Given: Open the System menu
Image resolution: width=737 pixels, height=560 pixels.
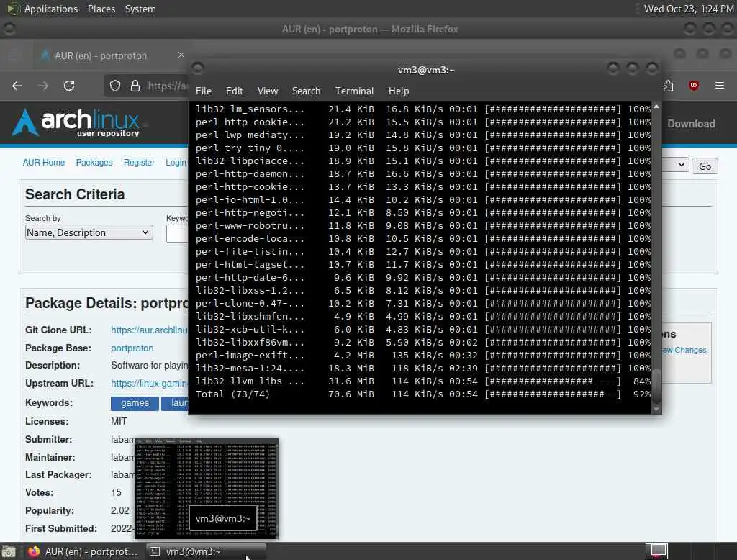Looking at the screenshot, I should (140, 9).
